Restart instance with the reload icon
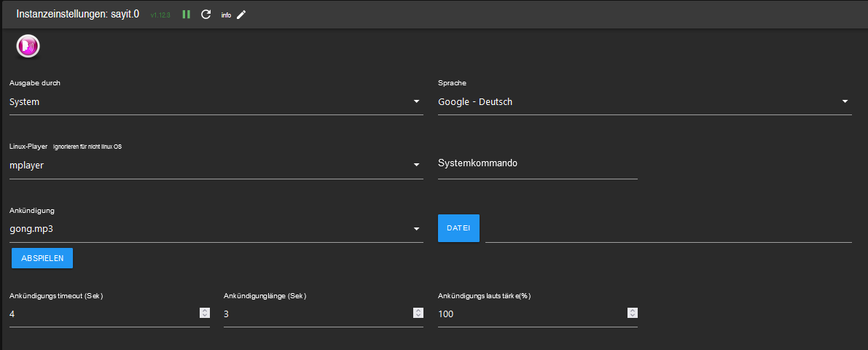The height and width of the screenshot is (350, 868). click(206, 15)
